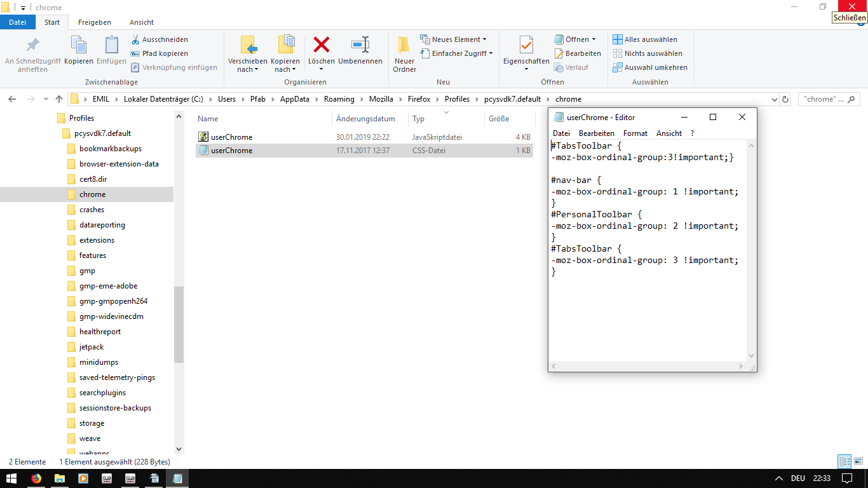This screenshot has width=868, height=488.
Task: Click the Neuer Ordner icon
Action: tap(404, 45)
